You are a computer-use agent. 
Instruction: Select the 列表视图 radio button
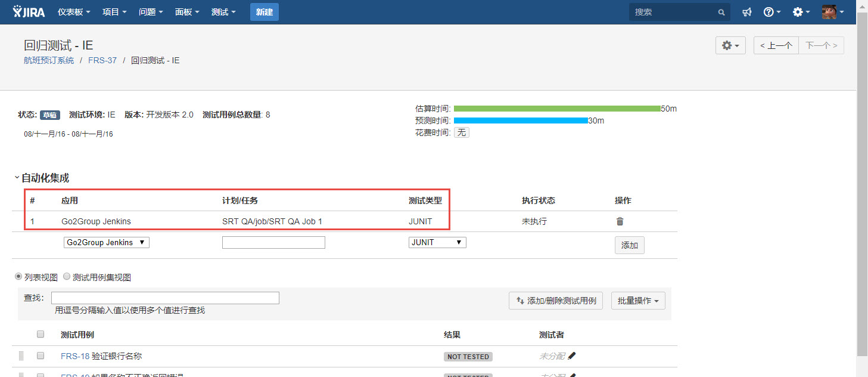tap(18, 277)
